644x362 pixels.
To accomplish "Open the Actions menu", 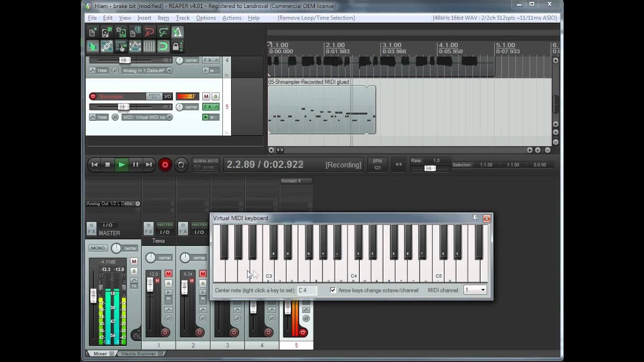I will point(231,18).
